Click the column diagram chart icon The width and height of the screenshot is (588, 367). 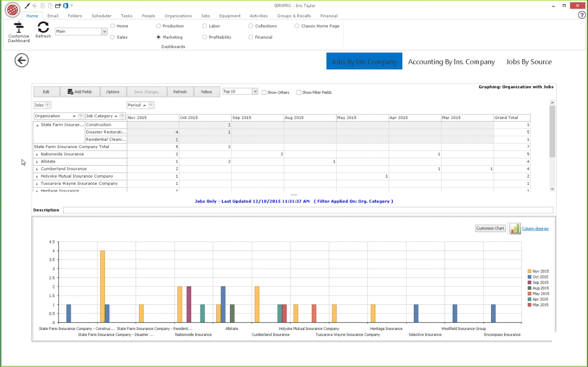[x=515, y=228]
